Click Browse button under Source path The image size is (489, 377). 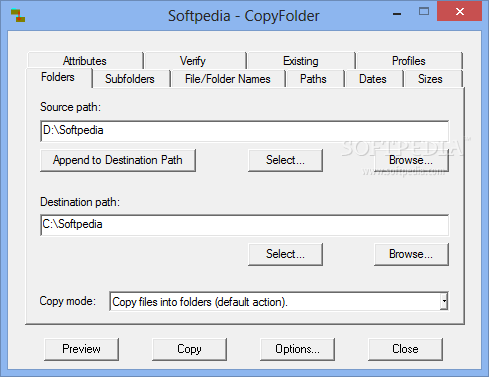[411, 160]
